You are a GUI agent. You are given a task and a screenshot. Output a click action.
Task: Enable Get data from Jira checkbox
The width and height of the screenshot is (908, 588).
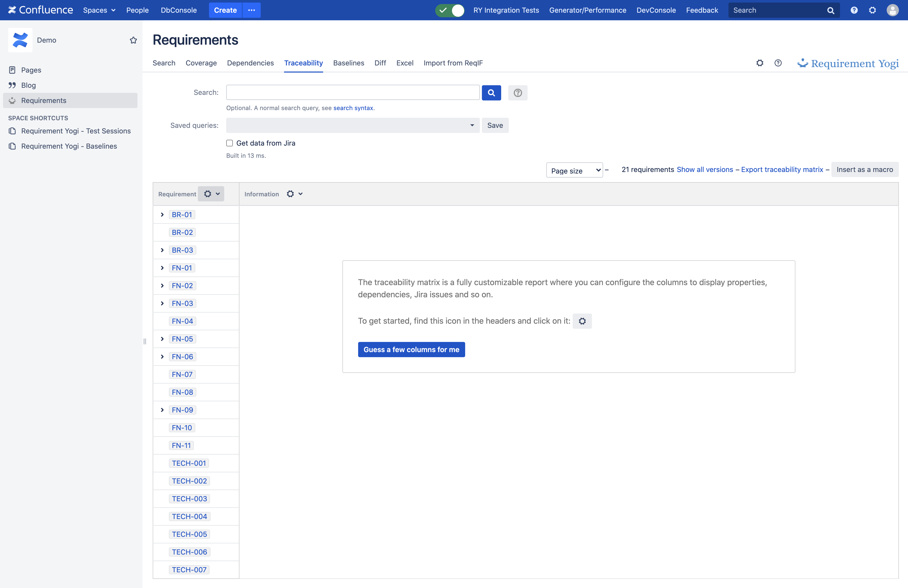tap(229, 143)
